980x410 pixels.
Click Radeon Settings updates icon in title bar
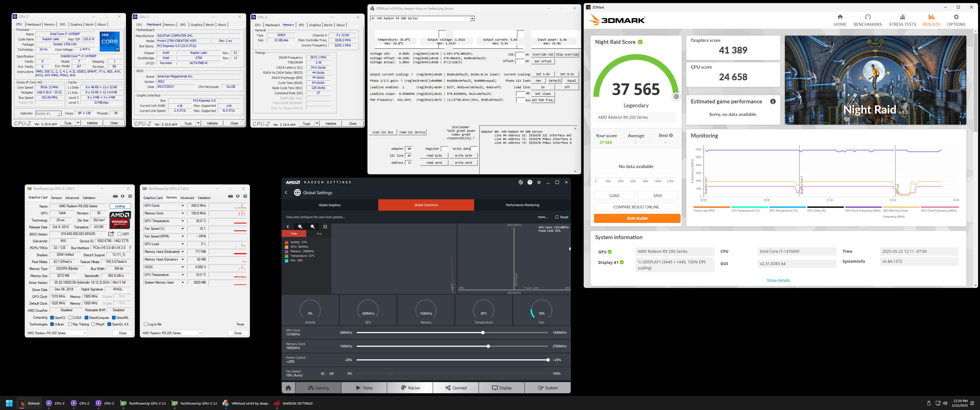tap(520, 182)
